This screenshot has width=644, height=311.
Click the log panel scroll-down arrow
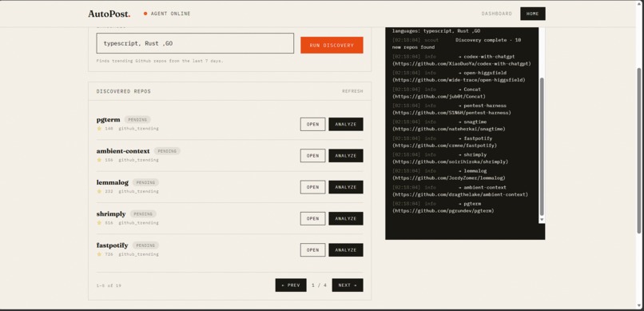(541, 220)
